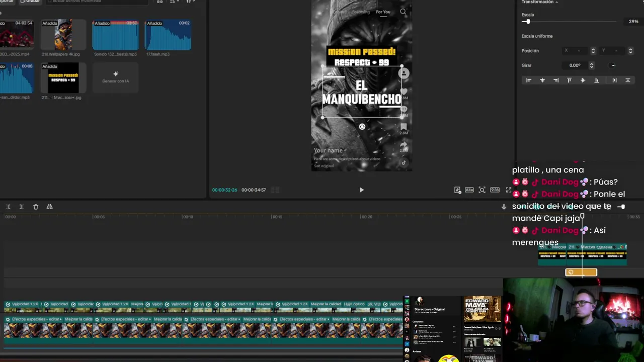The height and width of the screenshot is (362, 644).
Task: Click the For You tab in preview overlay
Action: 383,12
